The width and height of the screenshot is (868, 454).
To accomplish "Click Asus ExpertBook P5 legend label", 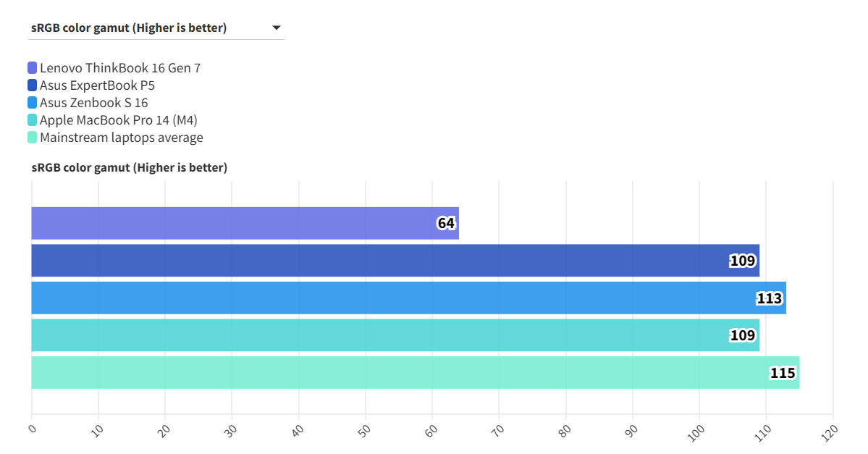I will [x=97, y=85].
